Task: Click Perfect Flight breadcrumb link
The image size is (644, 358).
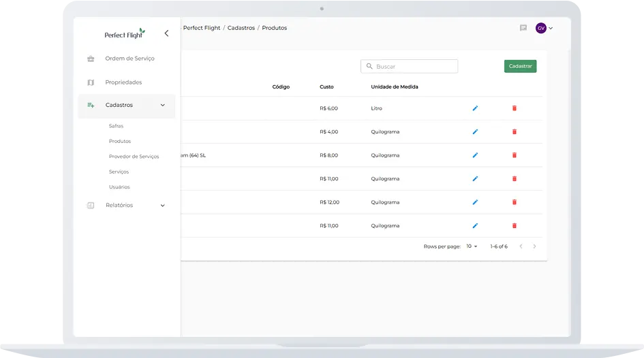Action: click(202, 28)
